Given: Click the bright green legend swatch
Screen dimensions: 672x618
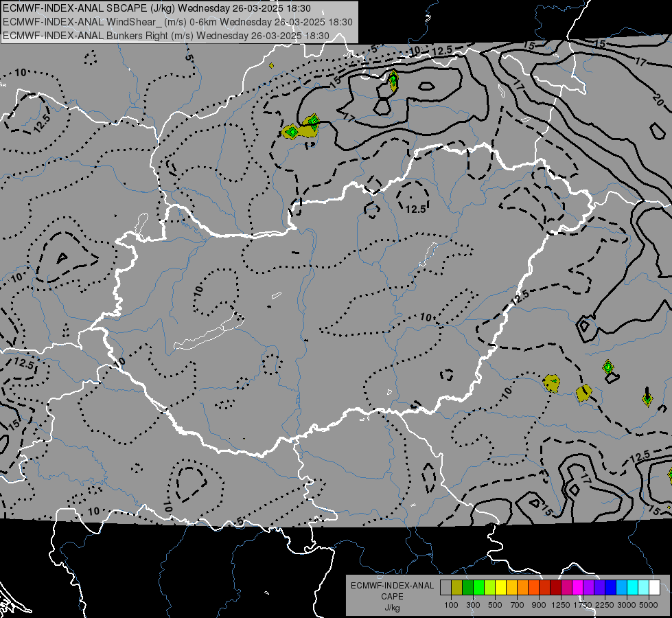Looking at the screenshot, I should tap(478, 587).
